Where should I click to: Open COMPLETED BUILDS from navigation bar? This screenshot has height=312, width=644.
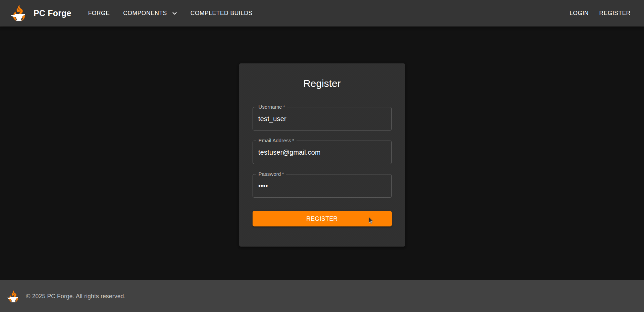[x=221, y=13]
